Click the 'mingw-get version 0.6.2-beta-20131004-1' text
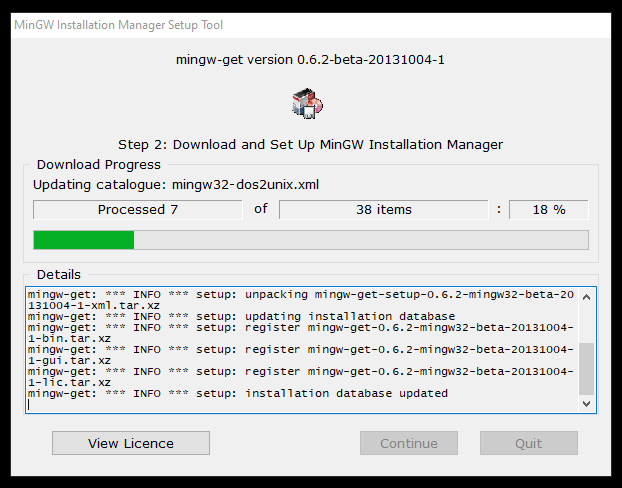 310,60
